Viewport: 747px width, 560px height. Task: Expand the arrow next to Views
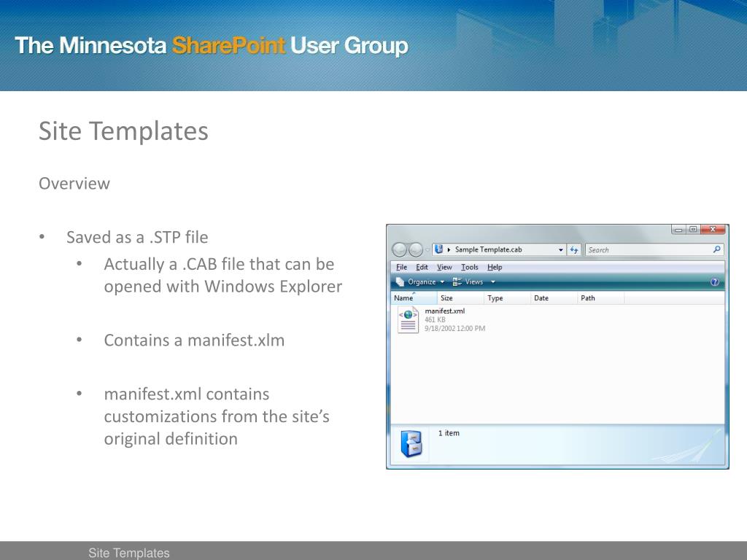click(492, 282)
